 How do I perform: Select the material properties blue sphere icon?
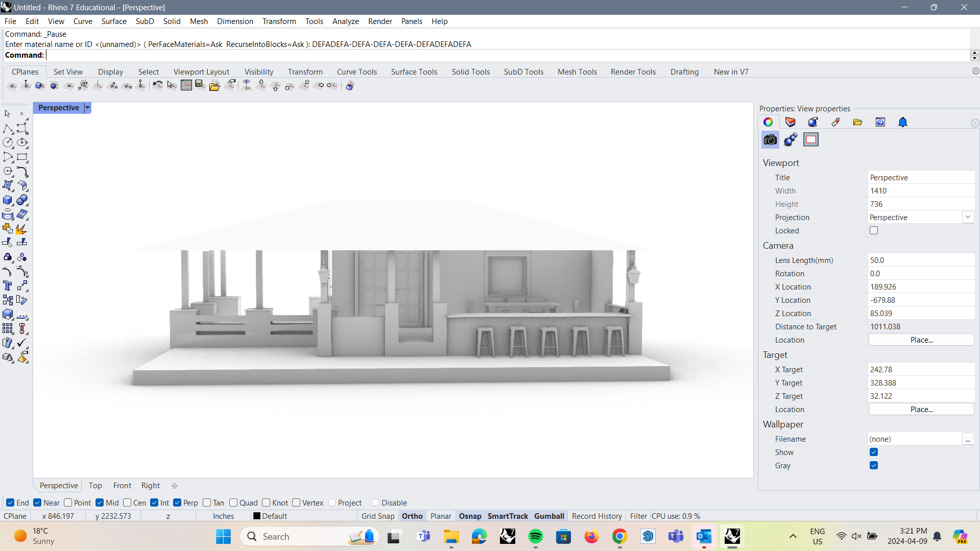(x=812, y=122)
